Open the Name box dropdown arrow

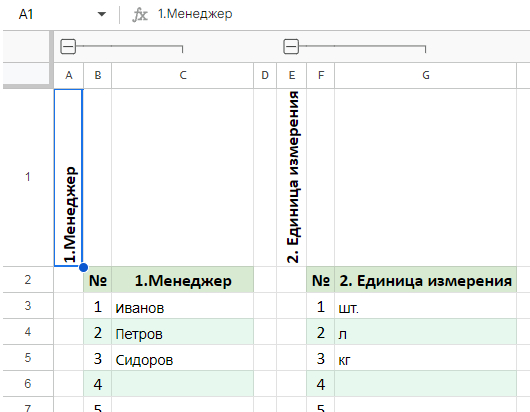pyautogui.click(x=101, y=14)
